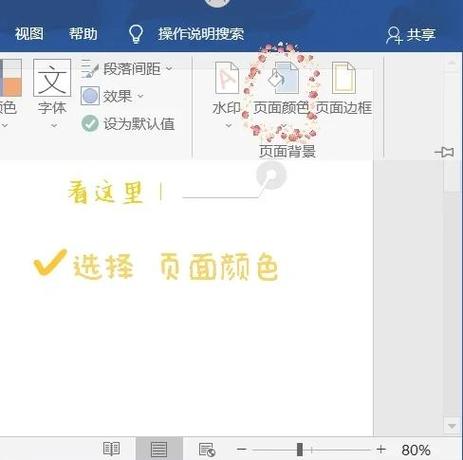Expand the 字体 dropdown arrow

(54, 126)
